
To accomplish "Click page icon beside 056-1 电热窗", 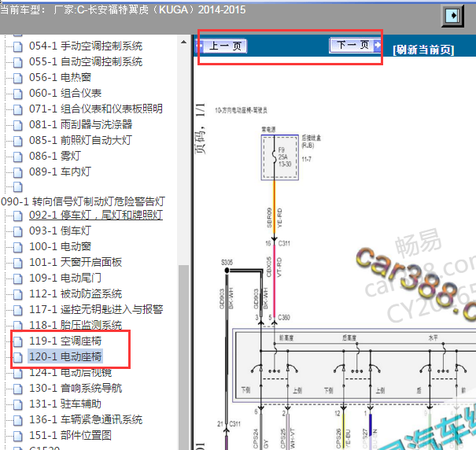I will [18, 78].
